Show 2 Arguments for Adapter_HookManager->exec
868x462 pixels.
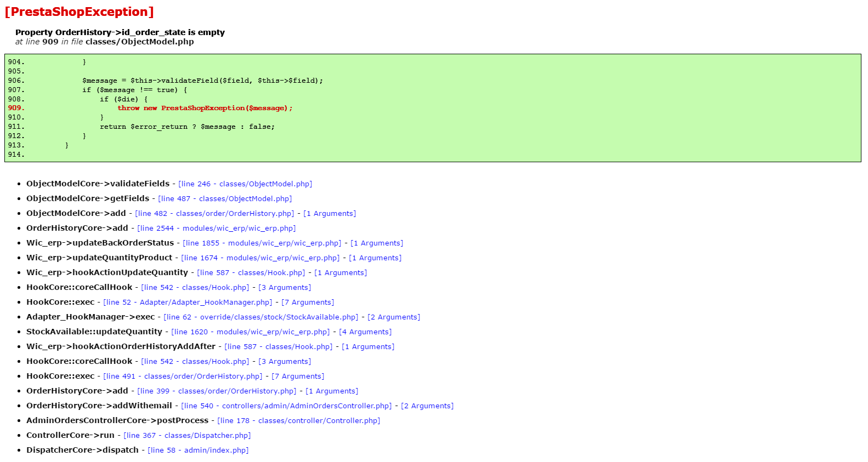[394, 317]
